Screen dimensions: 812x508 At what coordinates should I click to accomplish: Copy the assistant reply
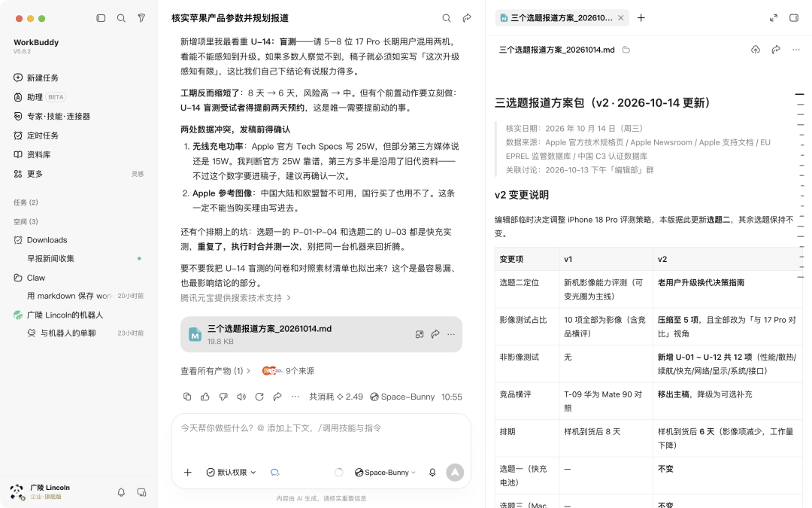click(x=187, y=397)
